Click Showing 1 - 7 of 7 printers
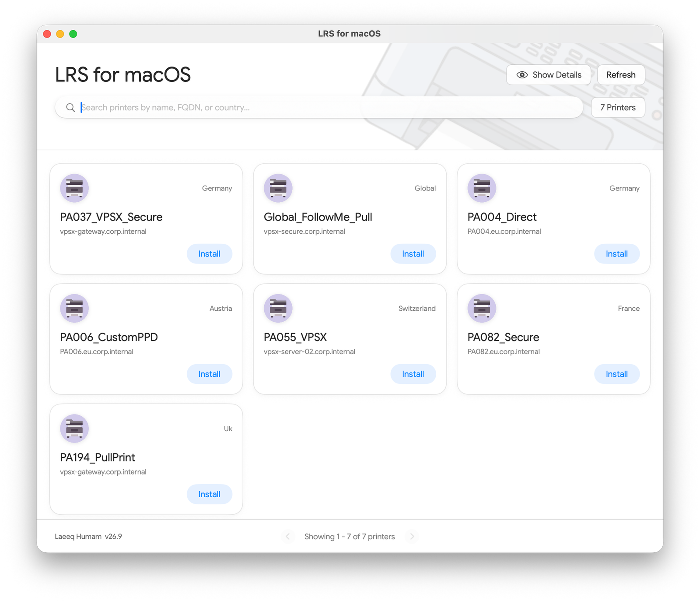The image size is (700, 601). click(x=350, y=537)
